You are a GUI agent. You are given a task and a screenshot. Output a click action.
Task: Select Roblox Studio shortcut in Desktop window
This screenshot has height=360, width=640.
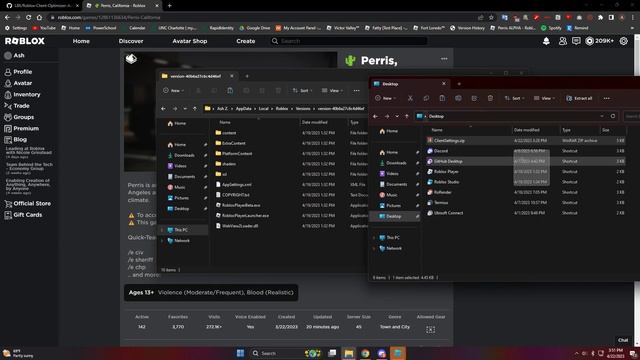(x=525, y=182)
